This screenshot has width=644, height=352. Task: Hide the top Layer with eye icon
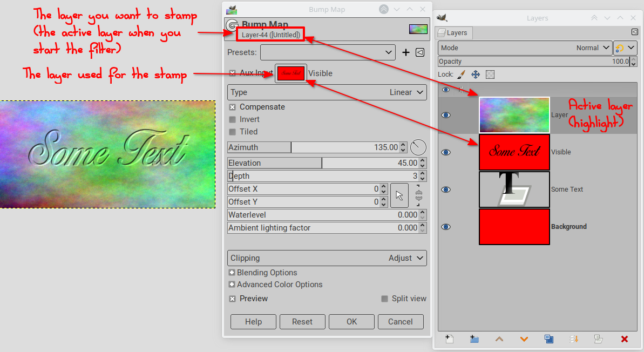coord(446,115)
